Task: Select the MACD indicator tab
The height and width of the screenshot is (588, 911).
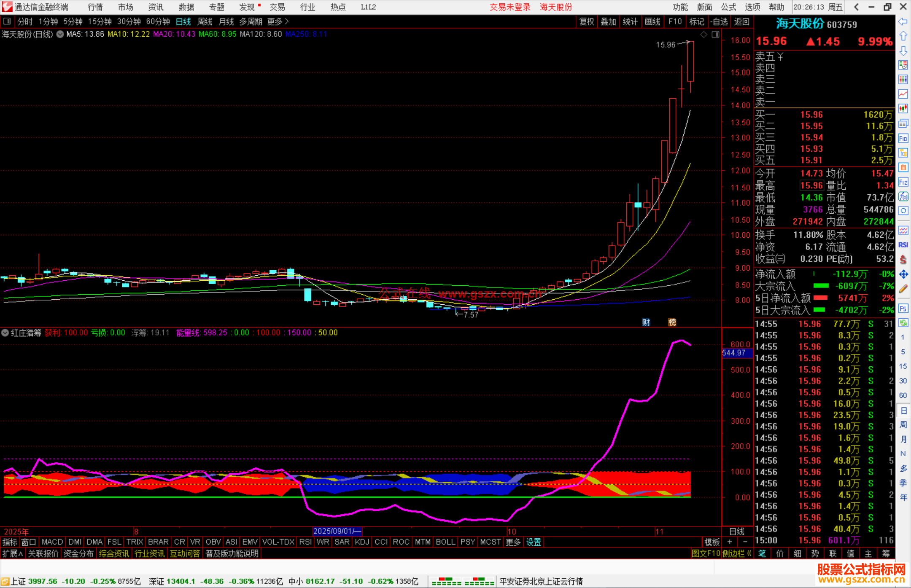Action: click(x=52, y=542)
